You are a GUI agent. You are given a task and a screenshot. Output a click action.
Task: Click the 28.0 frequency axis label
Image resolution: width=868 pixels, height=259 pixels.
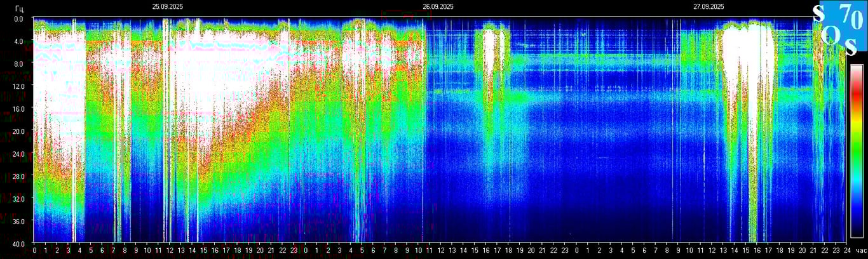click(18, 176)
